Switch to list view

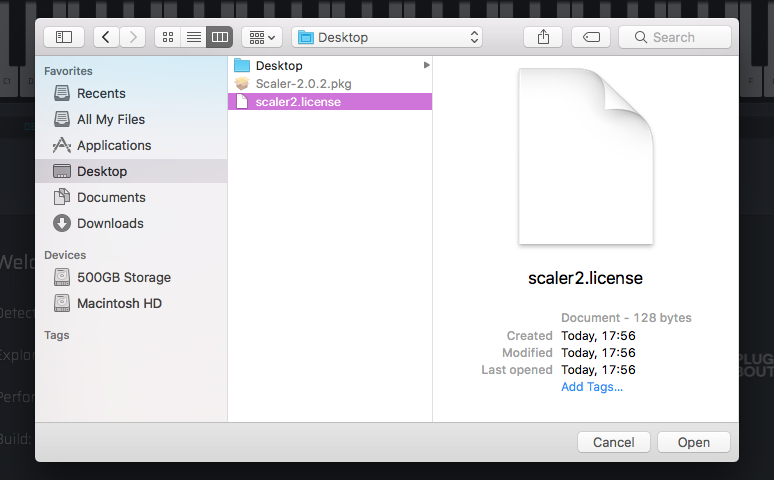194,37
